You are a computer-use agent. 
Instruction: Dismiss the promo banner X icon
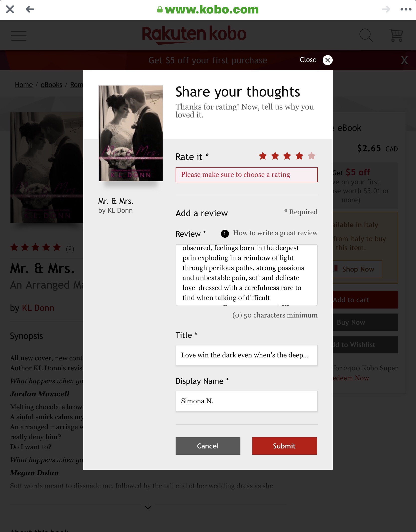point(404,60)
